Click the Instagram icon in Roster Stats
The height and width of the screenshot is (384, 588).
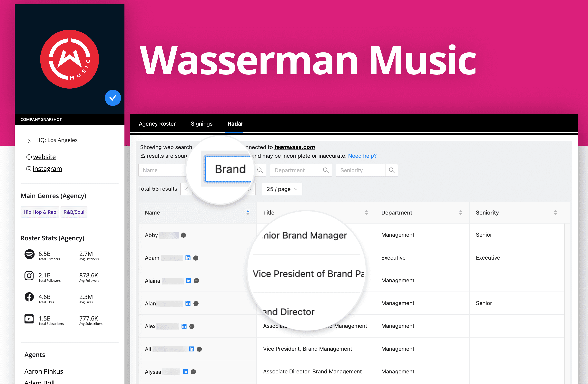tap(29, 276)
